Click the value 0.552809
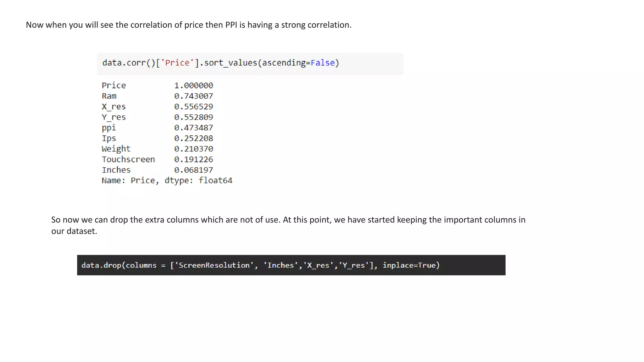The height and width of the screenshot is (362, 644). [x=194, y=117]
